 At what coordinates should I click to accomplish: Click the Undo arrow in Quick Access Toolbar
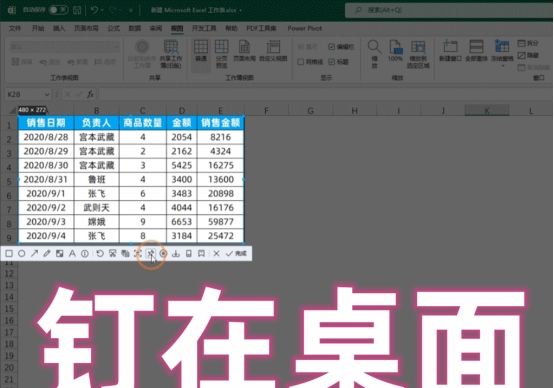click(x=94, y=10)
